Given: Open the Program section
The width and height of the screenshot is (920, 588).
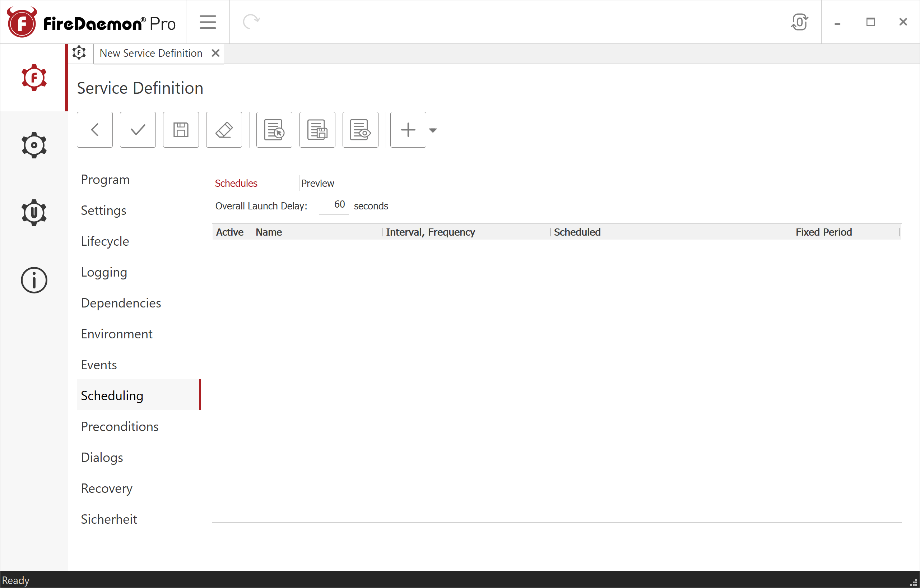Looking at the screenshot, I should click(x=105, y=179).
